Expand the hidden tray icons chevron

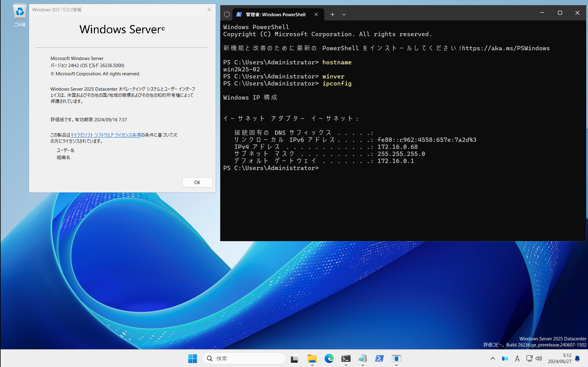point(493,358)
